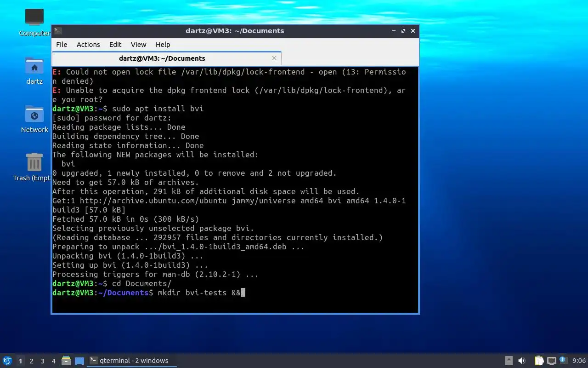Viewport: 588px width, 368px height.
Task: Click the 'sudo apt install bvi' command text
Action: [x=158, y=109]
